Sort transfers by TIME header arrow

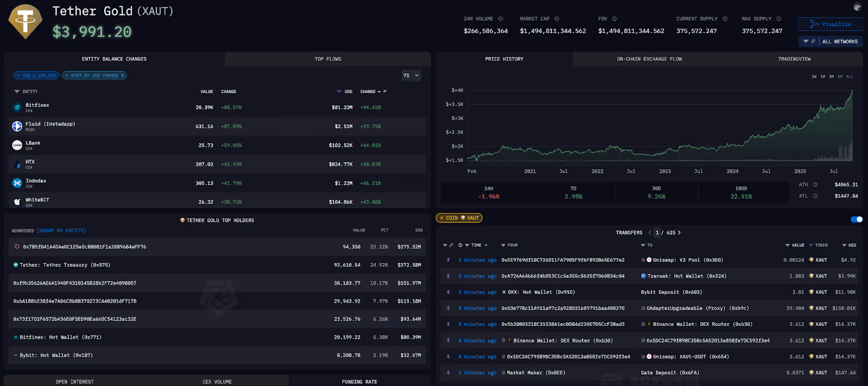coord(486,246)
